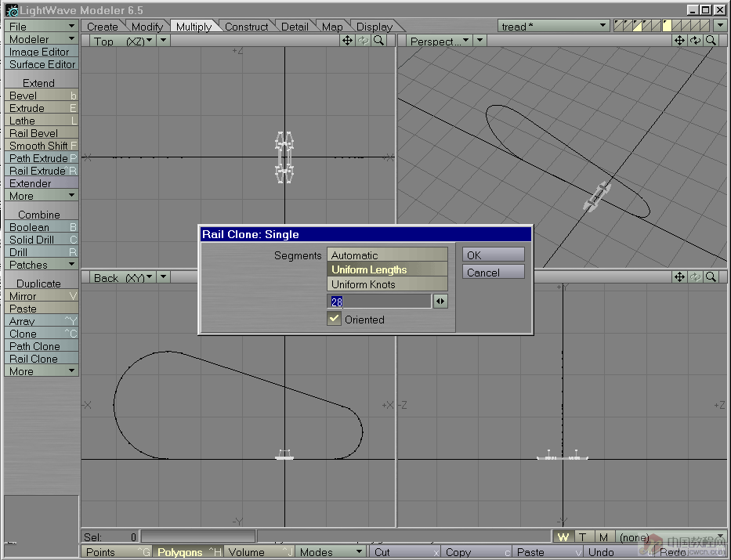Open the Top (XZ) view type dropdown
The width and height of the screenshot is (731, 560).
pyautogui.click(x=123, y=41)
